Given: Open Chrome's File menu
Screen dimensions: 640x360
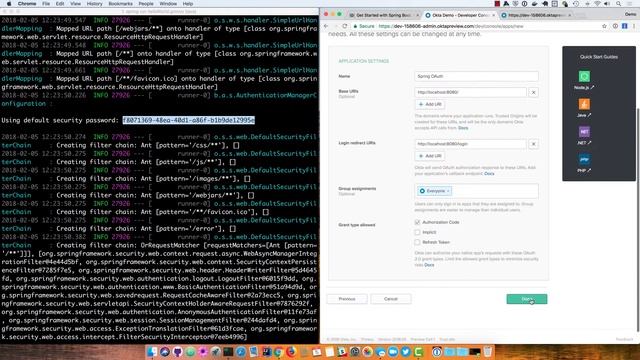Looking at the screenshot, I should [46, 4].
